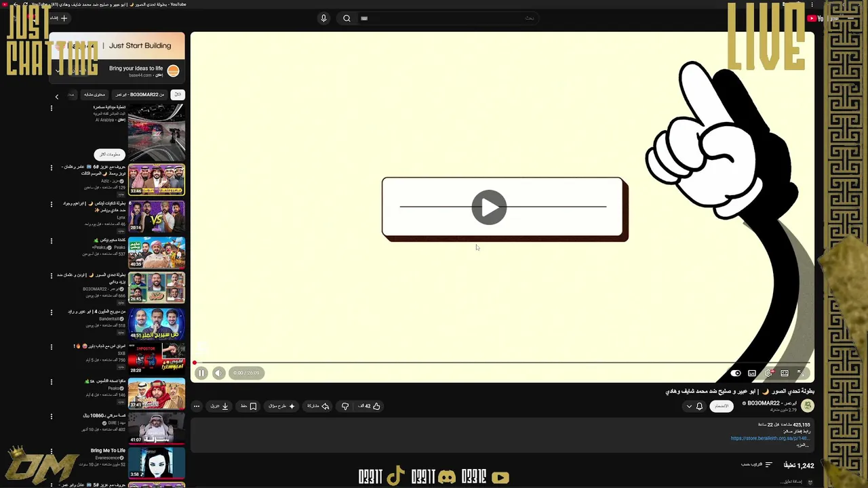
Task: Open the store.beralleith.org.sa link in the description
Action: click(770, 438)
